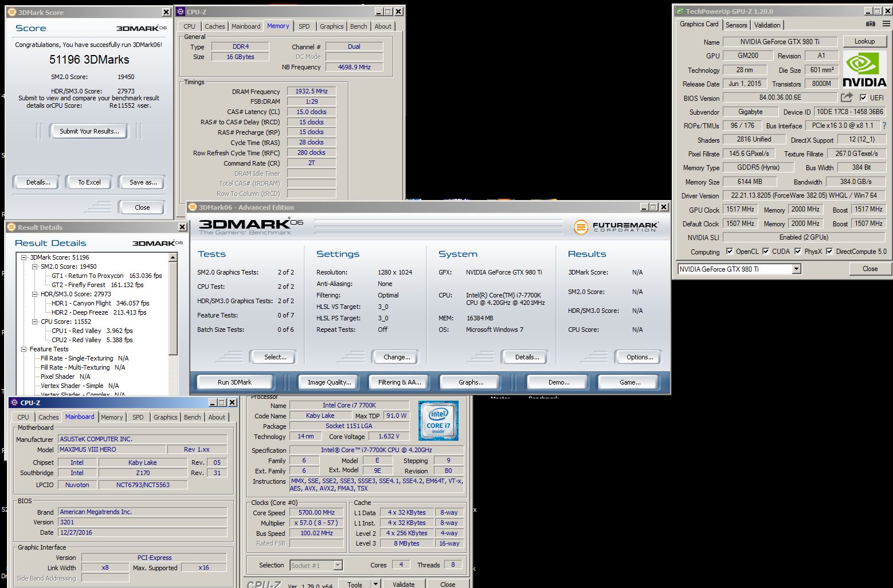893x588 pixels.
Task: Select CPU1 - Red Valley row
Action: pyautogui.click(x=92, y=331)
